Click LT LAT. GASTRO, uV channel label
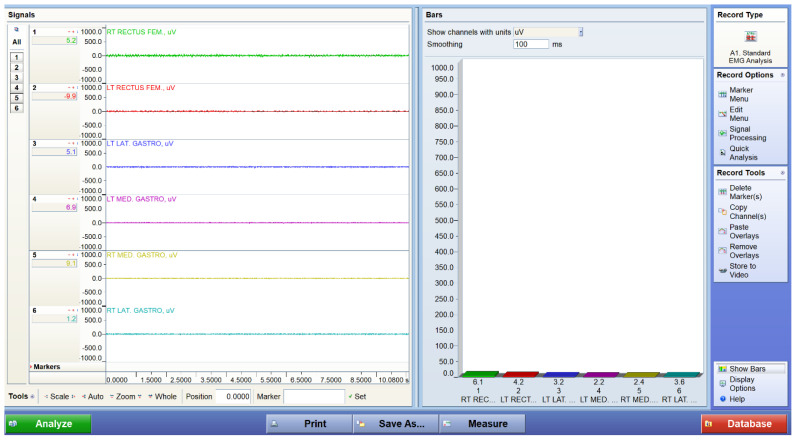 pos(140,143)
